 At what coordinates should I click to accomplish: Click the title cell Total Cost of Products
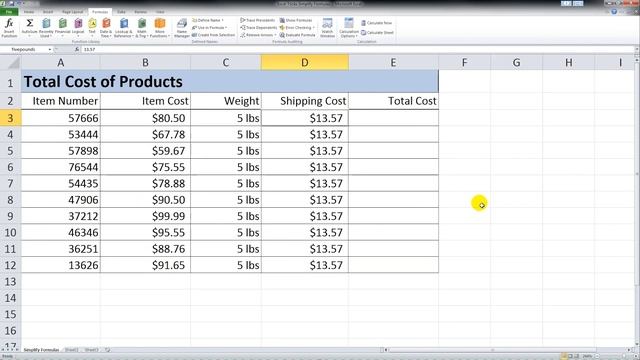(230, 82)
